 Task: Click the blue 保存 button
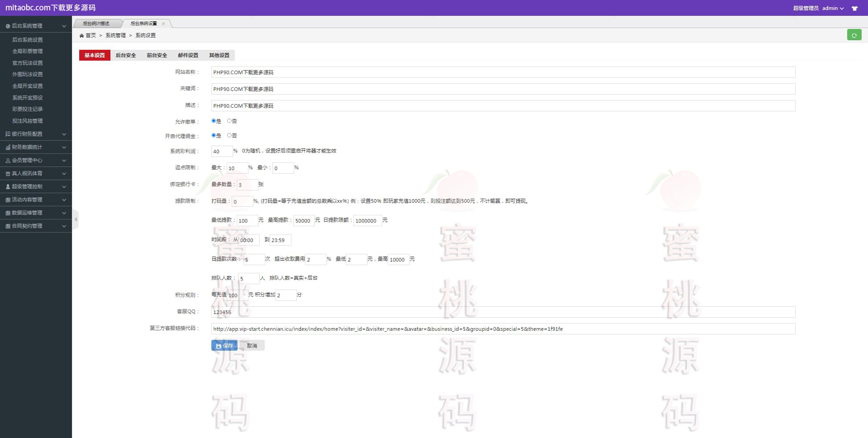click(224, 346)
